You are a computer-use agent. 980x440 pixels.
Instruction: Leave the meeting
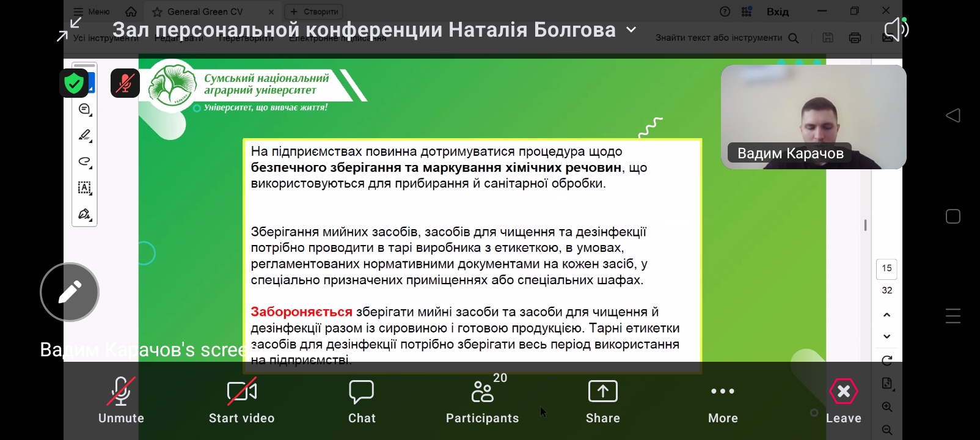tap(843, 400)
